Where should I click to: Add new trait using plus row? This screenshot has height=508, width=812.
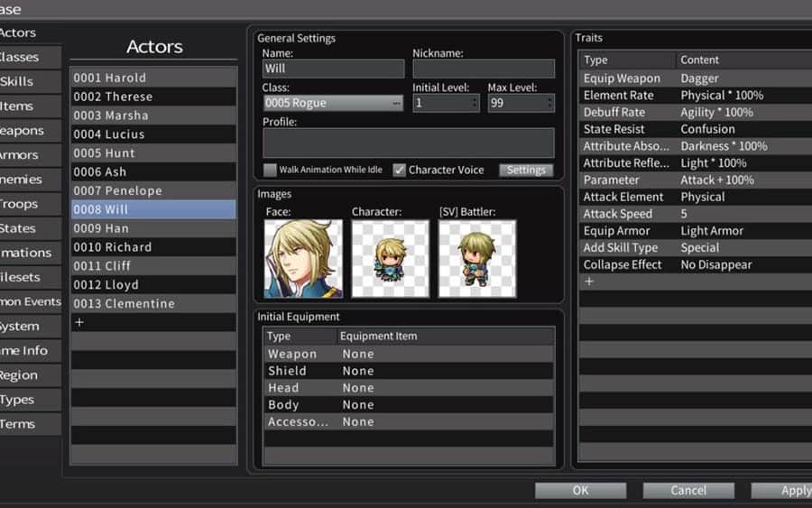pyautogui.click(x=589, y=282)
